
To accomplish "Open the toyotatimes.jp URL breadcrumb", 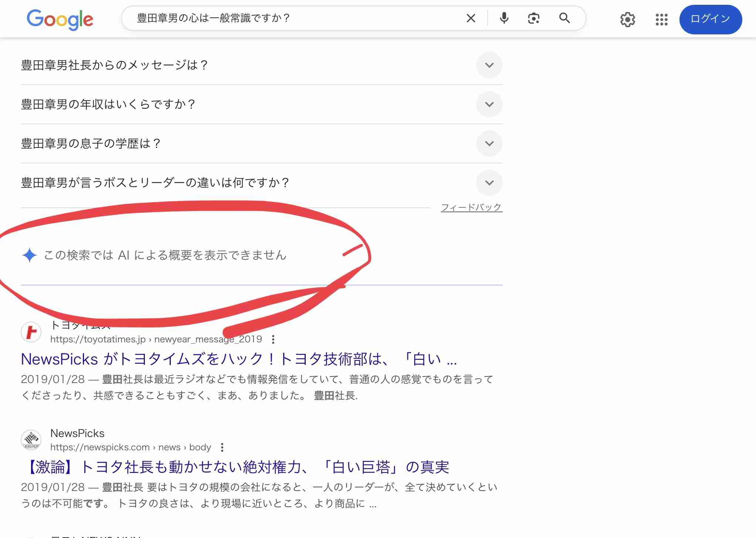I will (156, 339).
